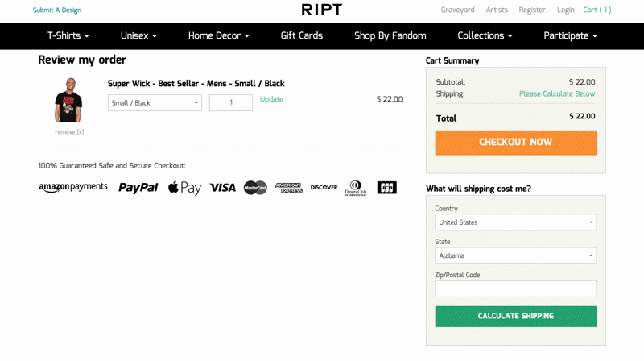Click the Apple Pay icon

click(185, 188)
